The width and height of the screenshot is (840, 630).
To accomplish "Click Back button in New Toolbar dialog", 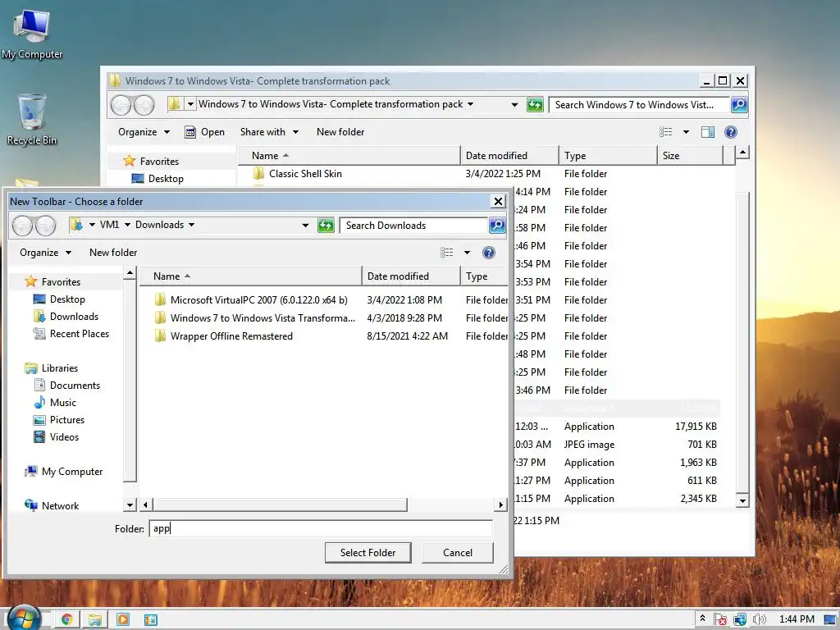I will pos(22,226).
